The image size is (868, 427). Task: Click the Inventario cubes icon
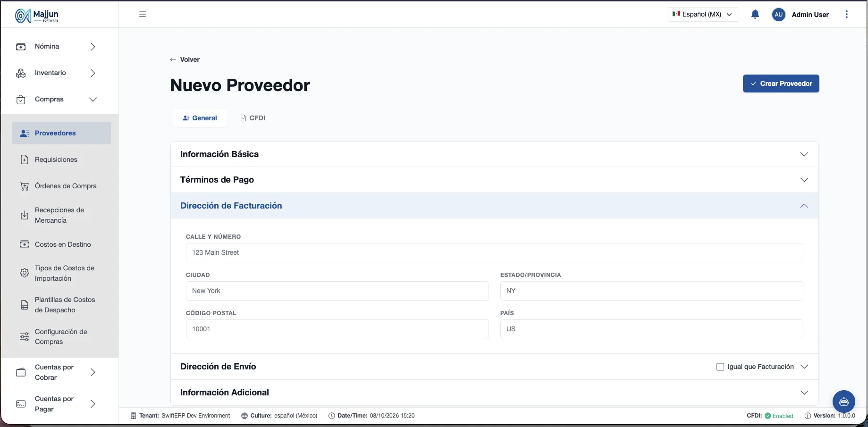tap(21, 73)
